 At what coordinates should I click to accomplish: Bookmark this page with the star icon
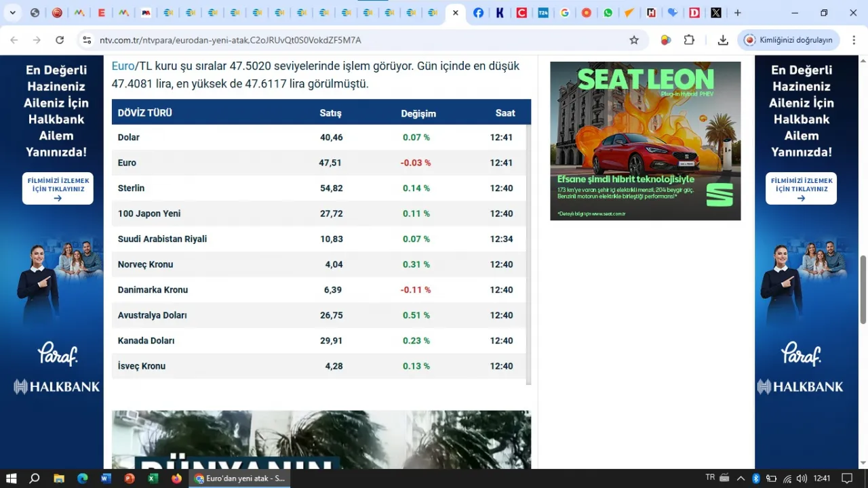click(634, 40)
